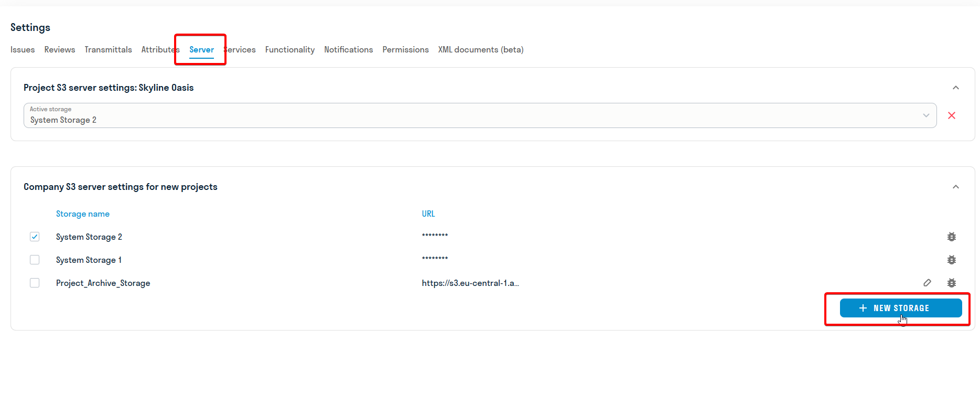Click masked URL of System Storage 2

click(435, 236)
